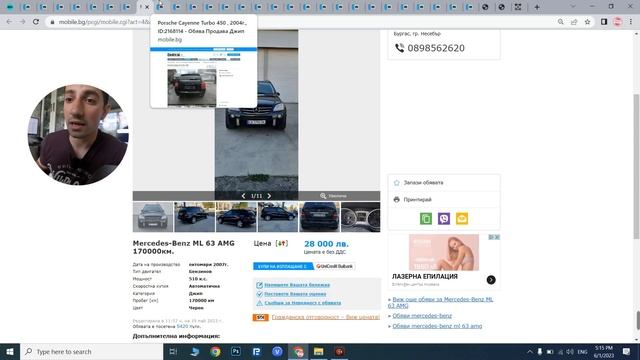Open Task View on the taskbar
The image size is (640, 360).
click(173, 351)
